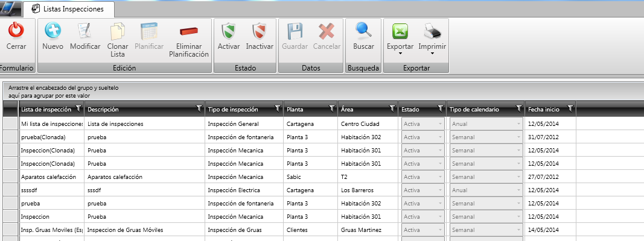644x241 pixels.
Task: Switch to Listas Inspecciones tab
Action: [x=69, y=8]
